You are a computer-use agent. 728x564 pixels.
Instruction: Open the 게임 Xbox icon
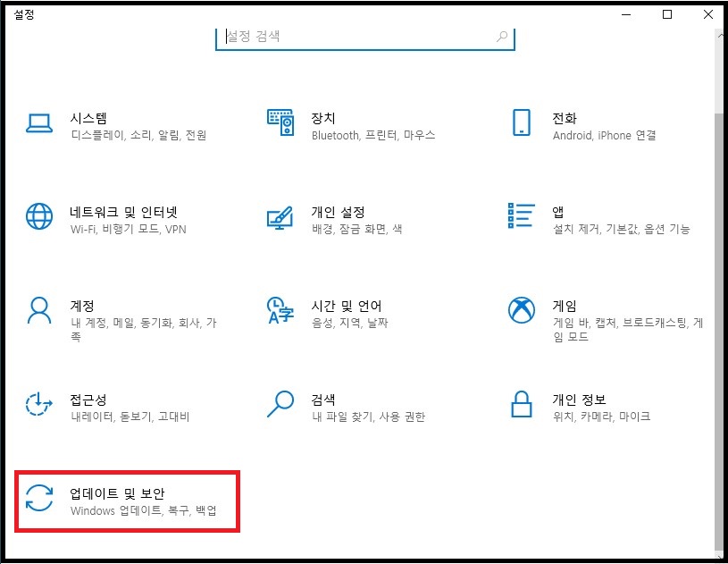click(x=522, y=310)
